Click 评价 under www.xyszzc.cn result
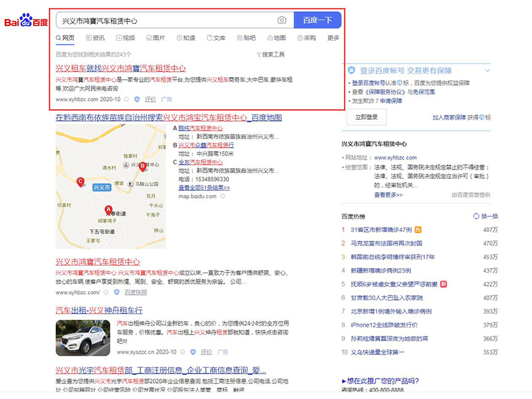Viewport: 532px width, 399px height. point(206,352)
